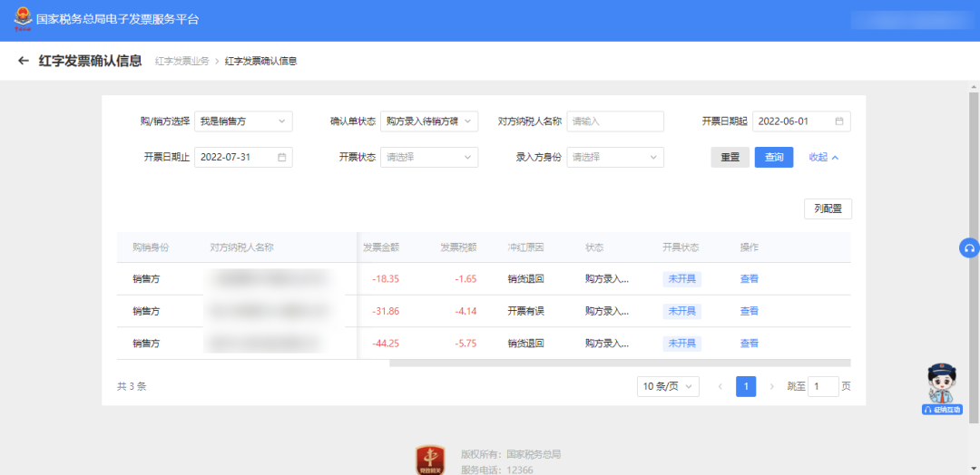This screenshot has height=475, width=980.
Task: Open the 列配置 column settings
Action: coord(828,209)
